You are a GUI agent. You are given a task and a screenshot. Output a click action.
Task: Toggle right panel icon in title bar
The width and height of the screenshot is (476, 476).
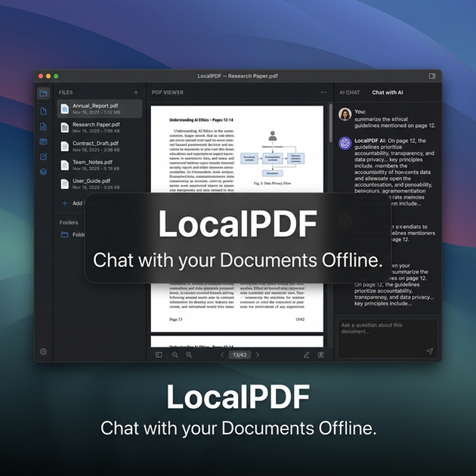[432, 76]
